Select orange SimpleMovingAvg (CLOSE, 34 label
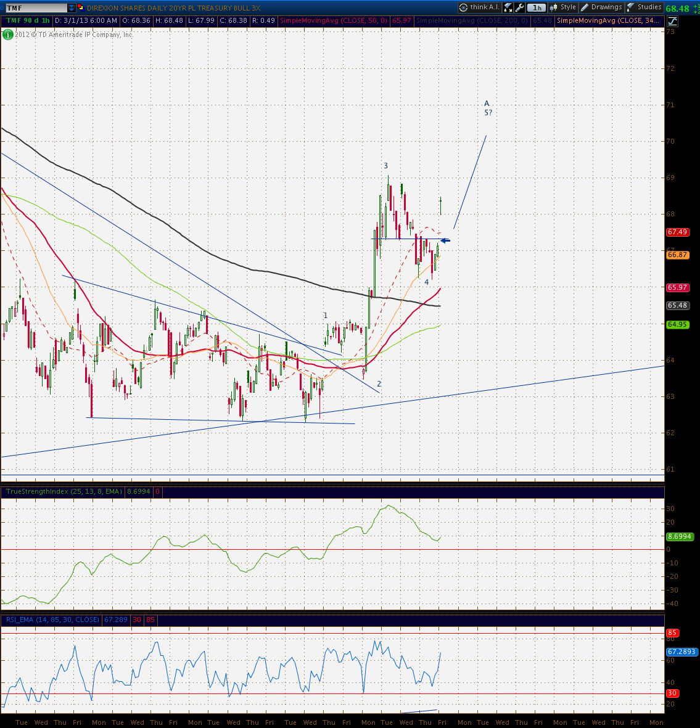Viewport: 700px width, 728px height. pyautogui.click(x=608, y=21)
